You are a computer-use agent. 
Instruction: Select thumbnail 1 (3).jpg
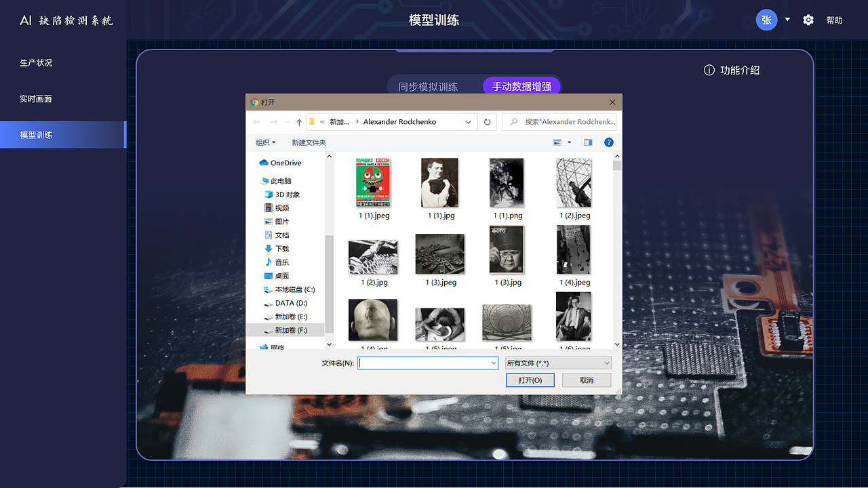507,250
